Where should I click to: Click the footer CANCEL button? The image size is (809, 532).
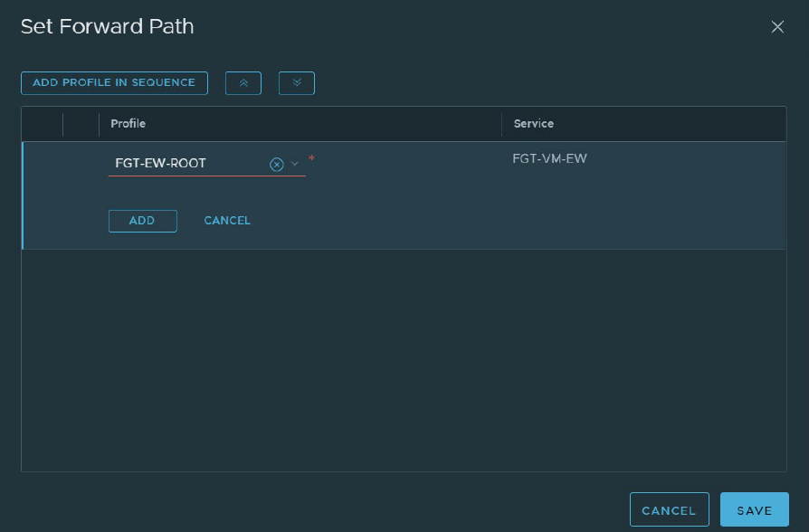click(669, 510)
